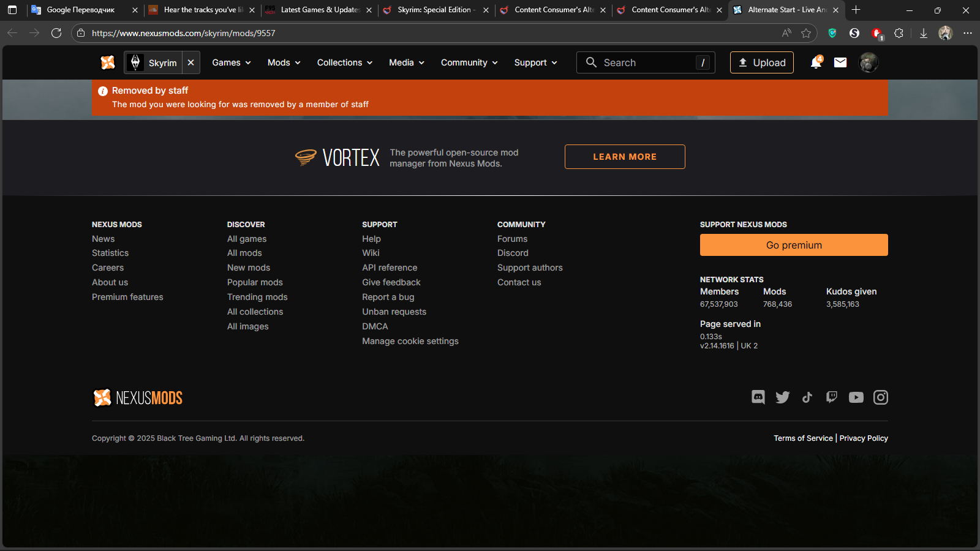Open the Unban requests link
The width and height of the screenshot is (980, 551).
(x=394, y=312)
